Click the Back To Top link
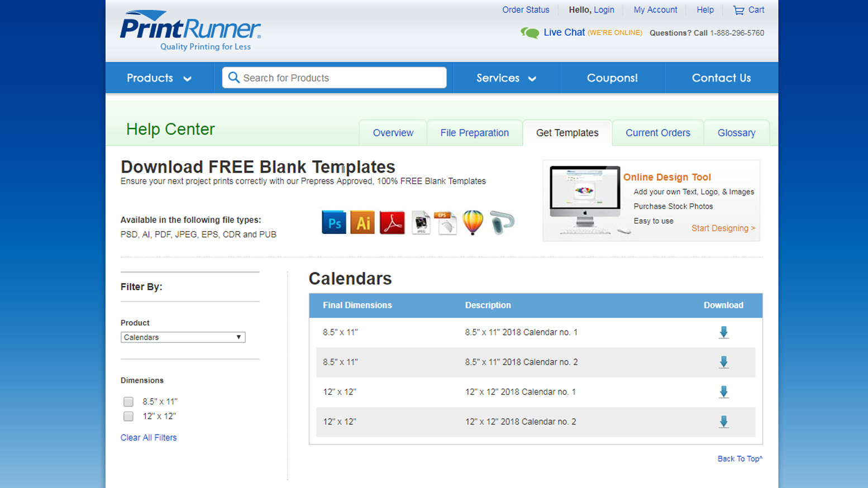 pyautogui.click(x=740, y=458)
